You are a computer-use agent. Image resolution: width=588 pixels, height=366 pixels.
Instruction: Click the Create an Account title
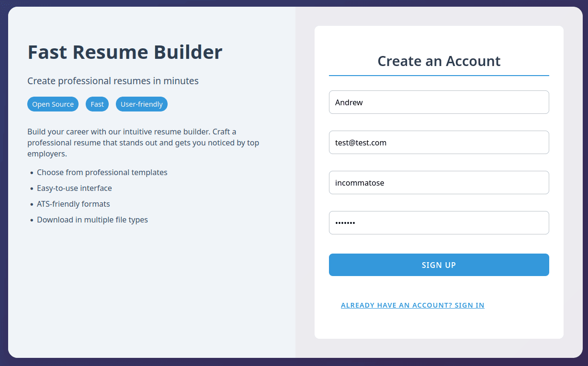439,61
